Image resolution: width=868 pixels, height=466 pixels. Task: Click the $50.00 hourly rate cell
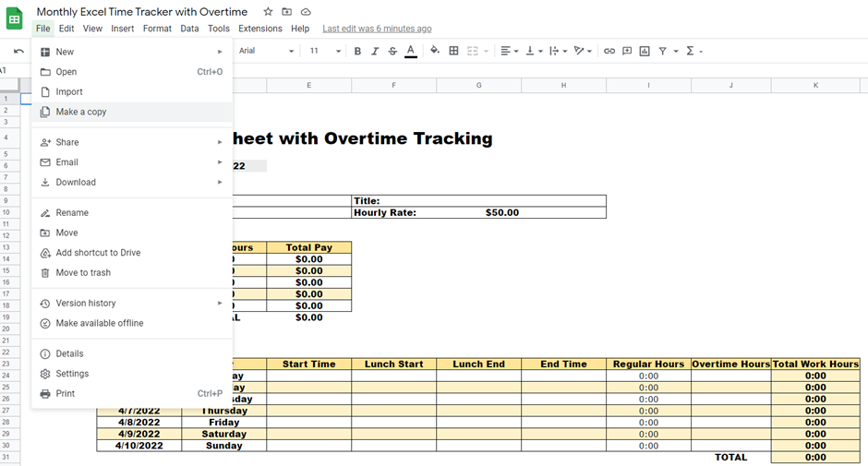502,212
